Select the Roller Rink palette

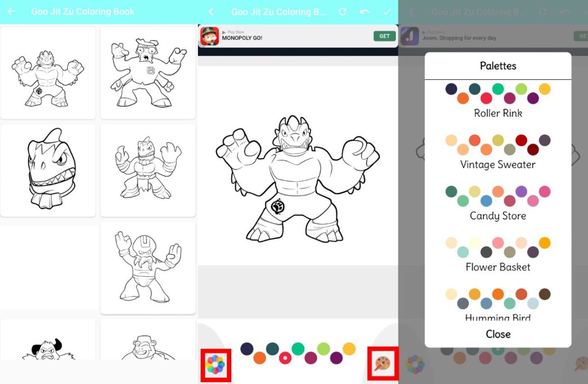498,101
